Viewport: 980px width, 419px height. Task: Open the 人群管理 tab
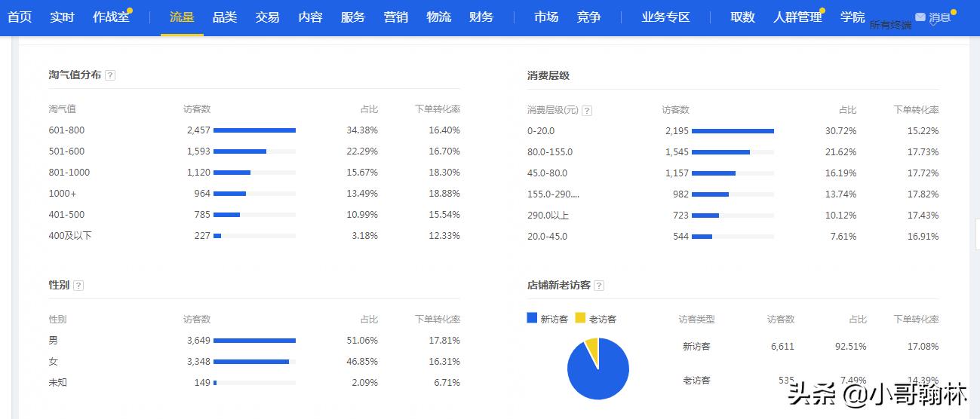click(797, 17)
